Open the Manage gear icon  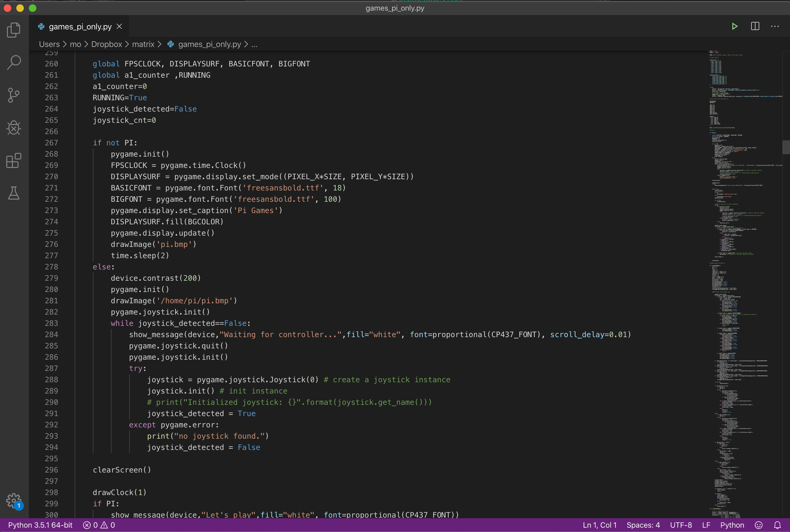(13, 500)
